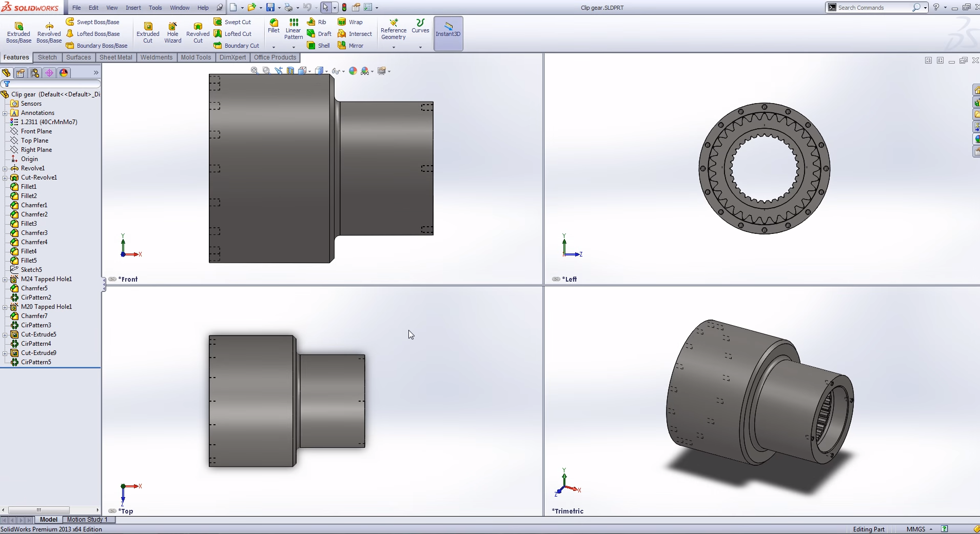Click the Zoom to Area view icon

tap(266, 71)
